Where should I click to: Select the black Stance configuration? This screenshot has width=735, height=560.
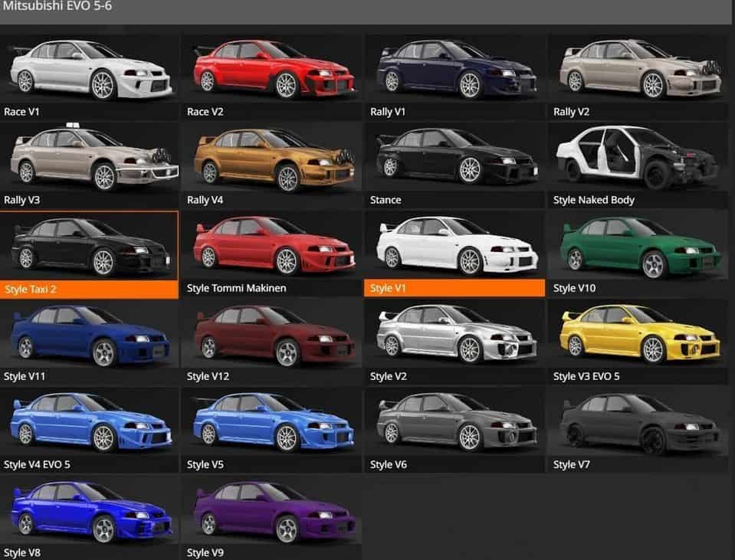(x=456, y=157)
